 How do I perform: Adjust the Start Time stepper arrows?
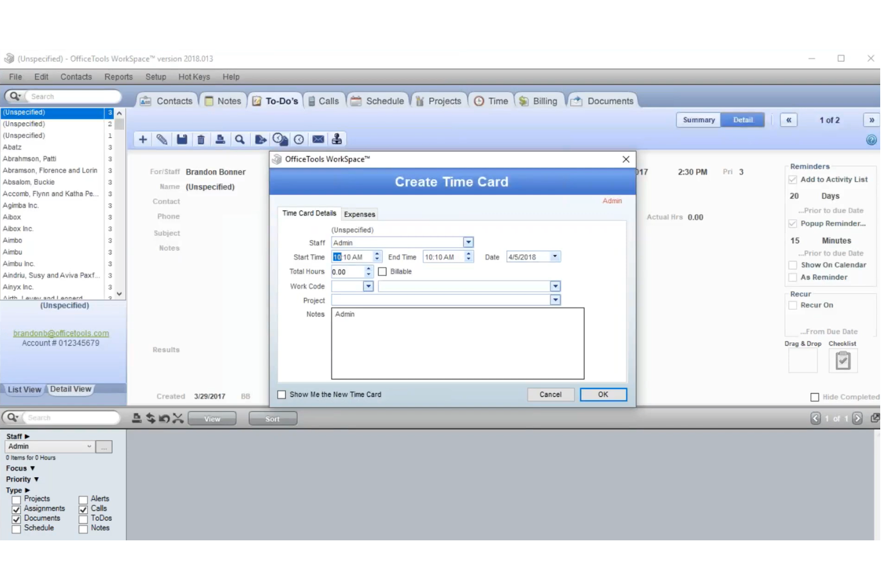[x=377, y=257]
